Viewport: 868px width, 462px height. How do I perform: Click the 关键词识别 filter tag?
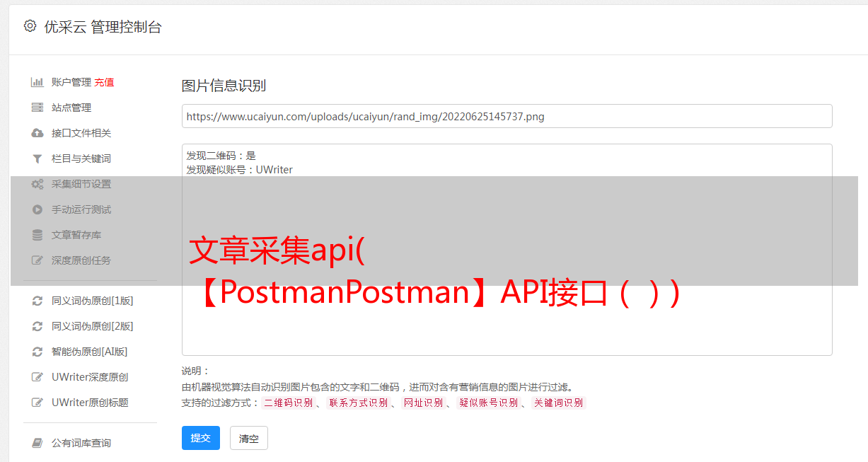point(559,403)
